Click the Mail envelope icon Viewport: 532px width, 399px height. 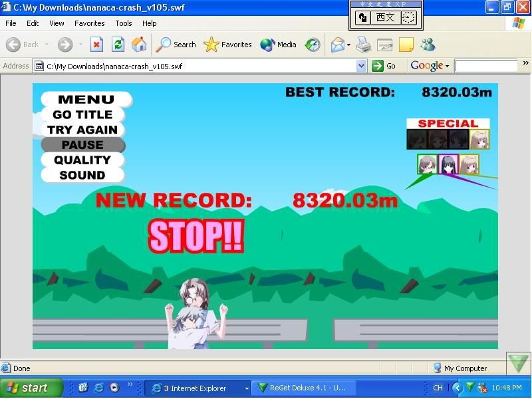pos(338,45)
